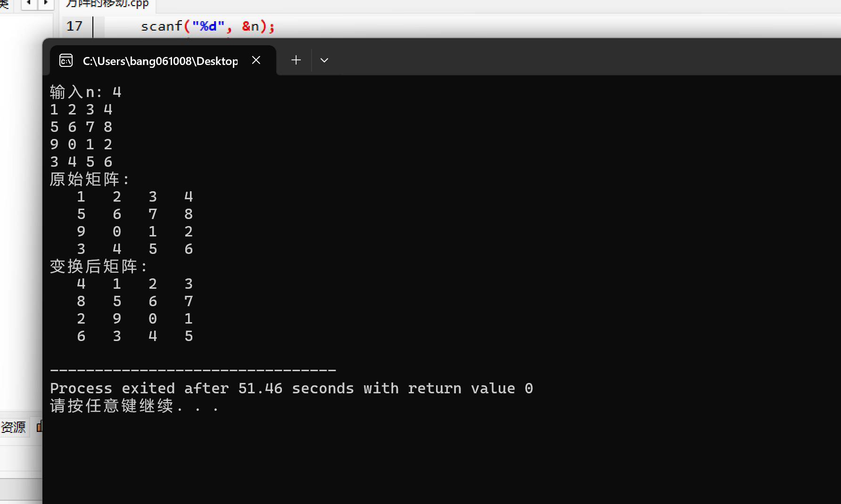Expand the terminal profile dropdown chevron

pyautogui.click(x=324, y=60)
